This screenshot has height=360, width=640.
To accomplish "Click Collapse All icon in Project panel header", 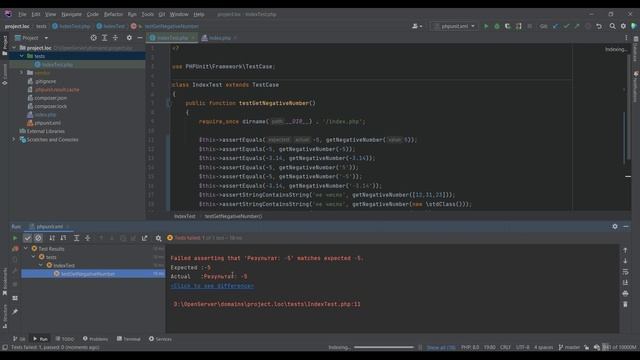I will 116,38.
